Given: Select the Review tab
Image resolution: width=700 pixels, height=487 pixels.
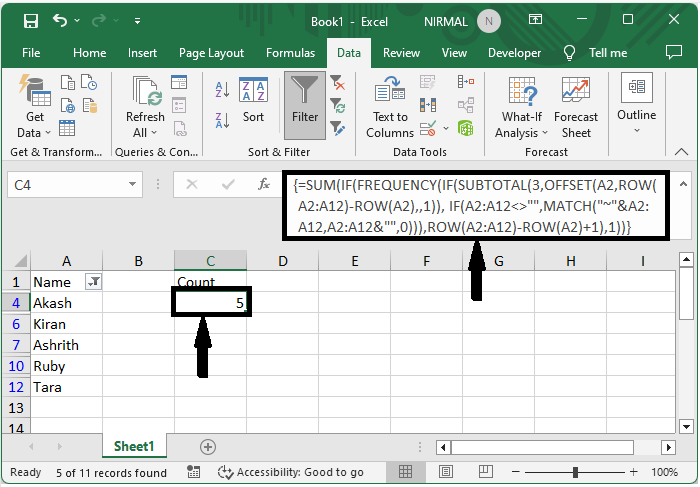Looking at the screenshot, I should [401, 53].
